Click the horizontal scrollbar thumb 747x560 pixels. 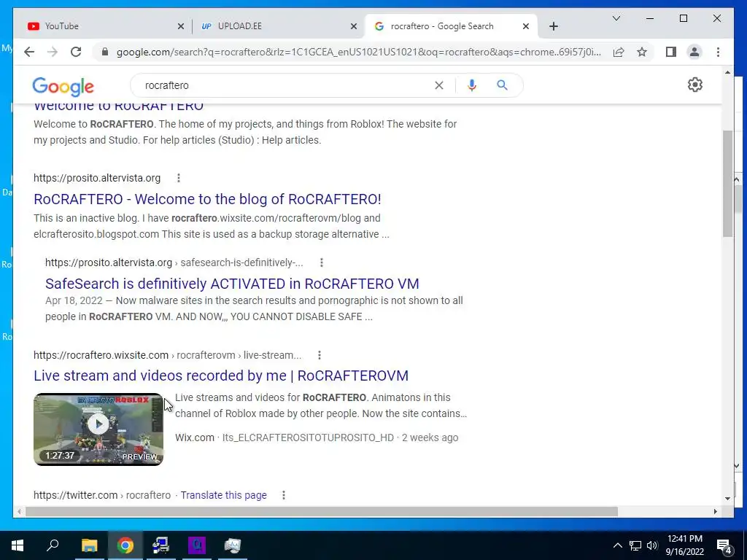(322, 511)
